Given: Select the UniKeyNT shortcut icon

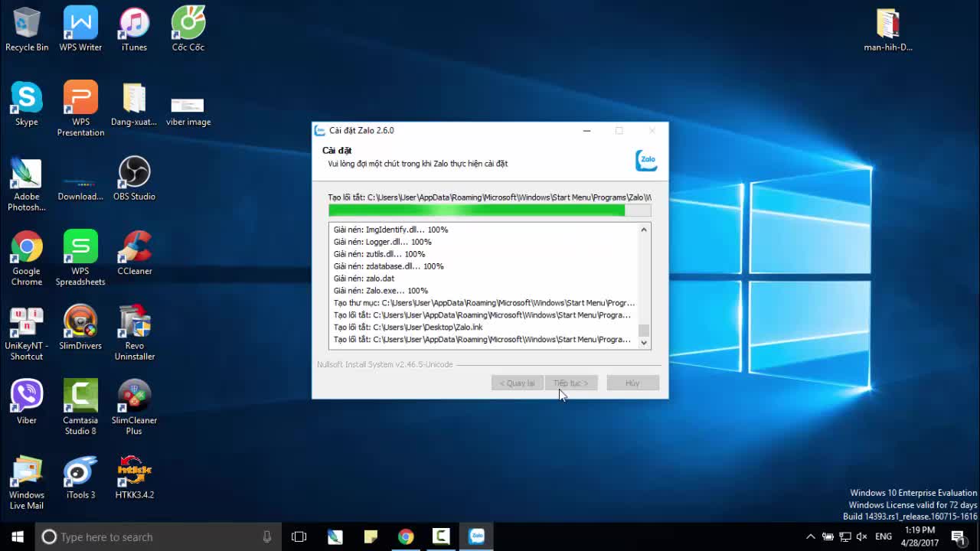Looking at the screenshot, I should 27,334.
